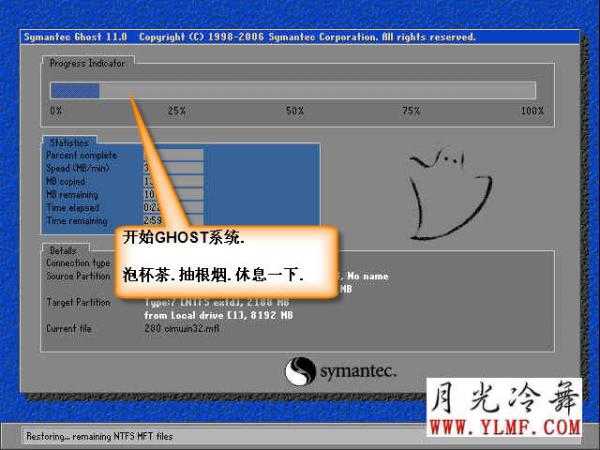Click the 'Restoring... remaining NTFS MFT files' status text
Screen dimensions: 600x450
[x=99, y=436]
